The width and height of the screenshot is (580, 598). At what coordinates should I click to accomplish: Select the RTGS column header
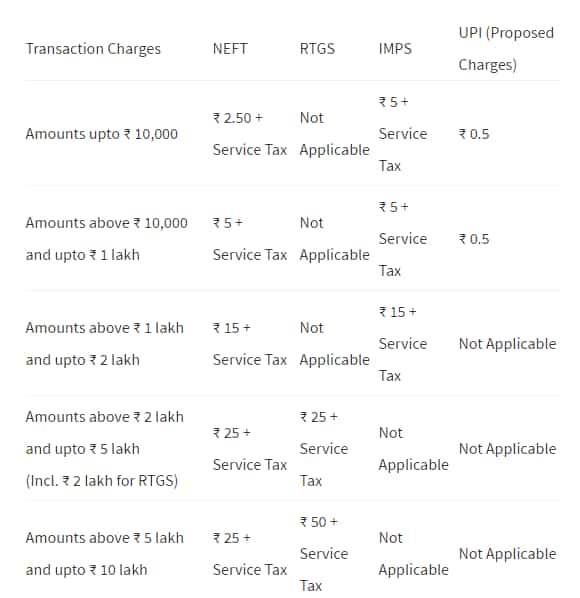click(x=317, y=49)
